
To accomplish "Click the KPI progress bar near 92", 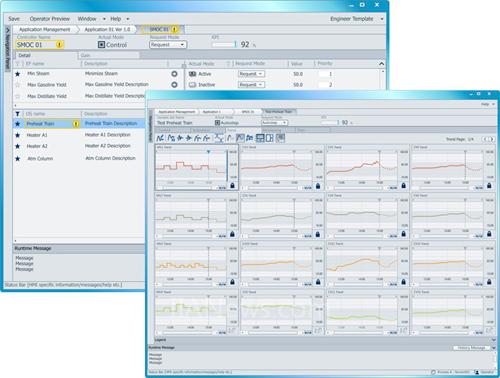I will (223, 45).
